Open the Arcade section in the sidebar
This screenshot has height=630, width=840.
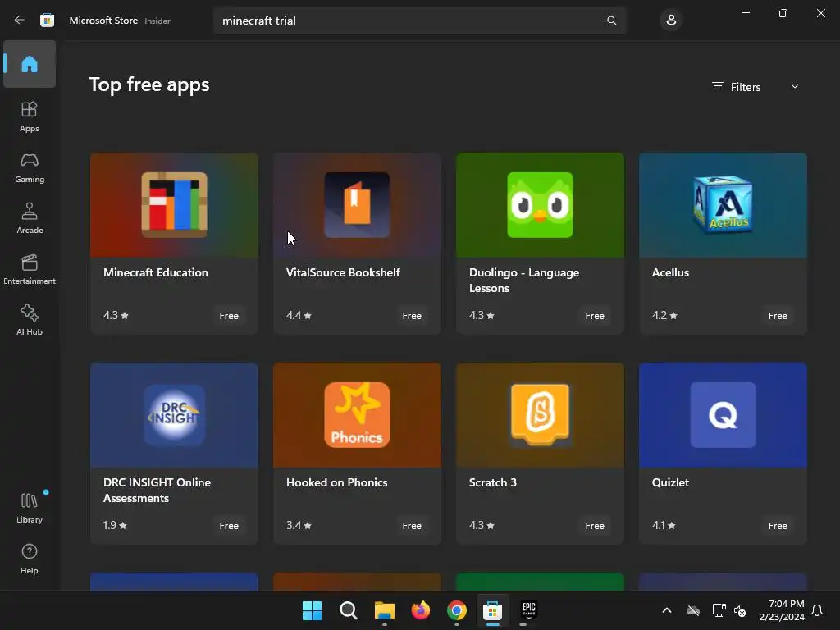(x=30, y=218)
